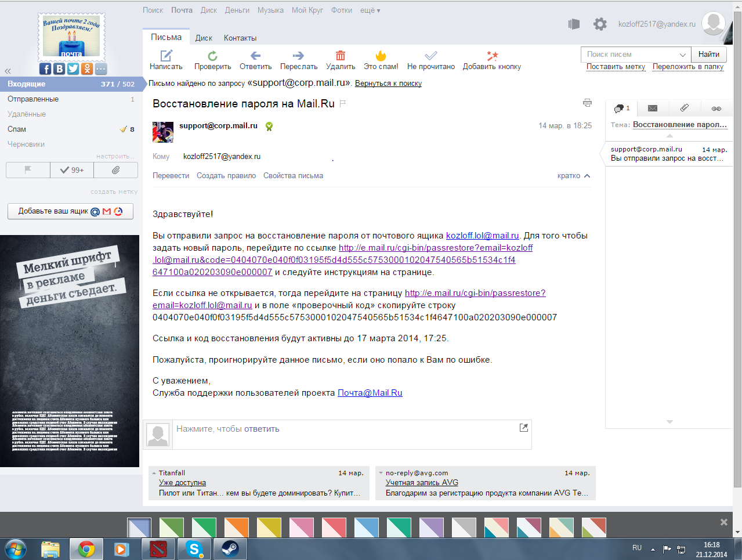The image size is (742, 560).
Task: Open the Переложить в папку dropdown
Action: point(688,67)
